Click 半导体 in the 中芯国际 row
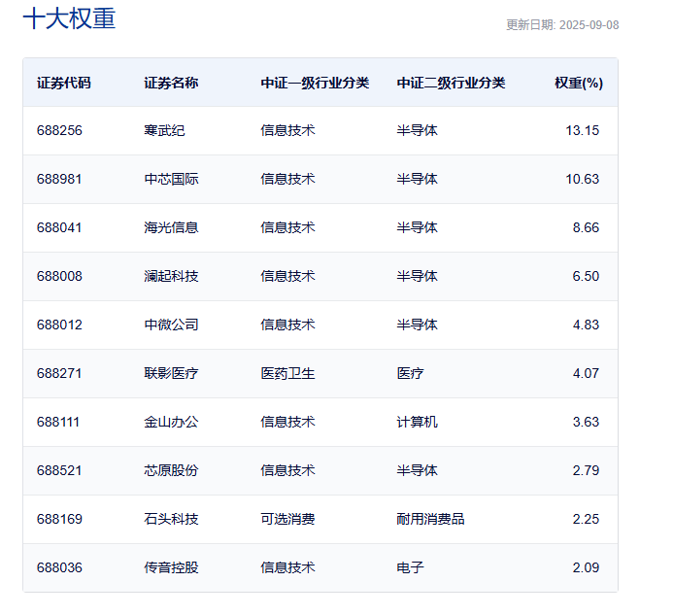Viewport: 673px width, 616px height. click(x=418, y=179)
